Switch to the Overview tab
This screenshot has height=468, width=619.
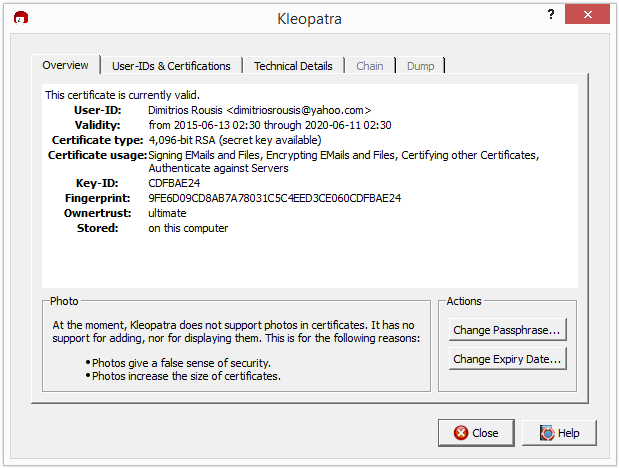66,65
